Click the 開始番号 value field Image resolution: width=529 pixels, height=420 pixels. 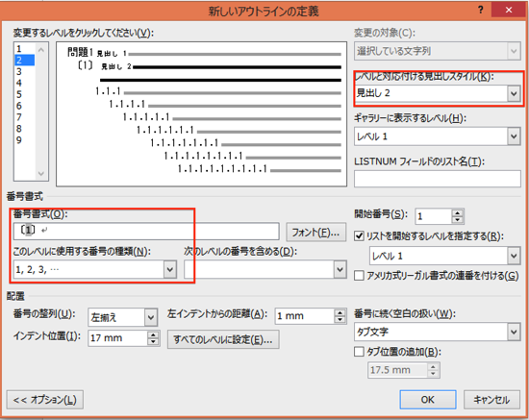[433, 216]
